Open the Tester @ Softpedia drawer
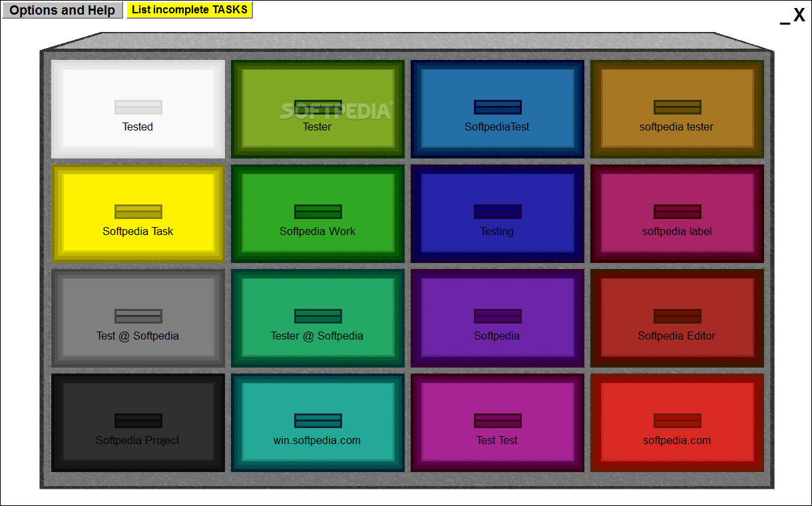 317,318
